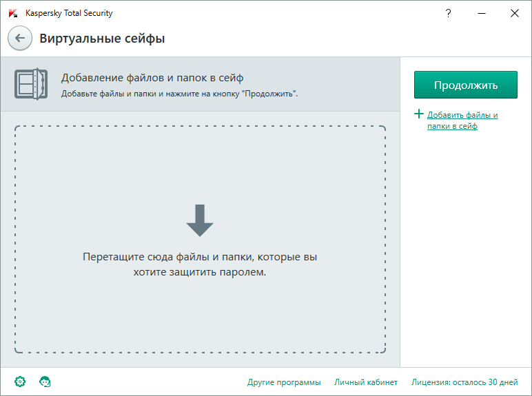Click the green plus icon
Viewport: 532px width, 396px height.
pos(419,114)
